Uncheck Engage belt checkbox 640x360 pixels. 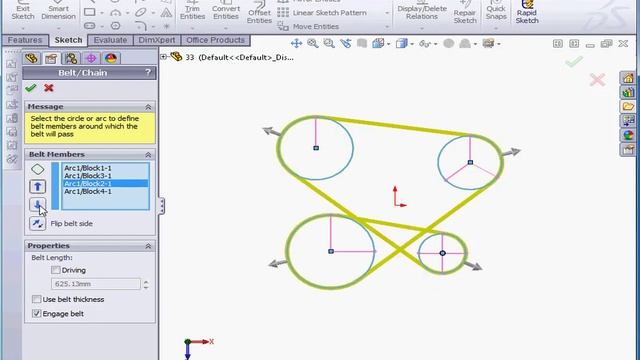(x=36, y=313)
